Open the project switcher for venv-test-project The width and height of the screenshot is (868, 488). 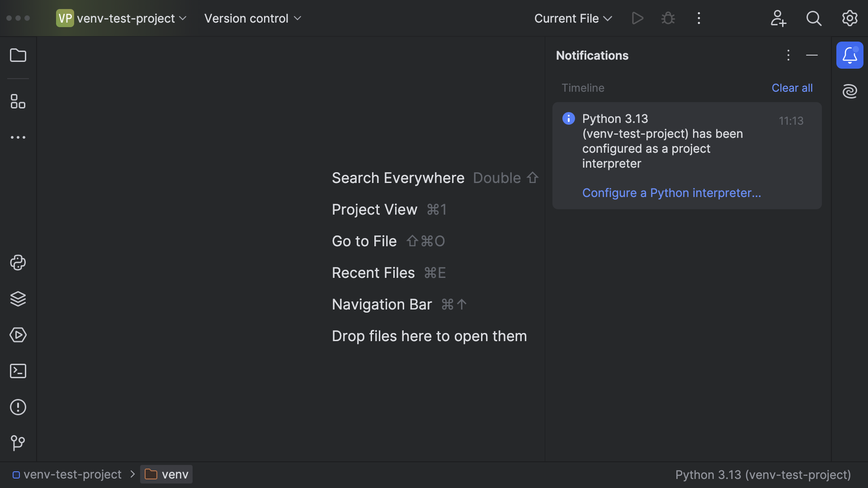(121, 18)
